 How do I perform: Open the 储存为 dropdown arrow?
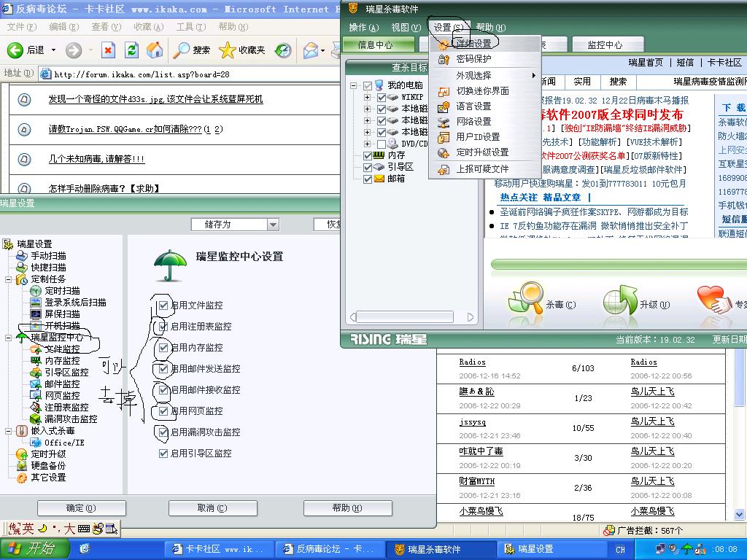click(x=273, y=225)
